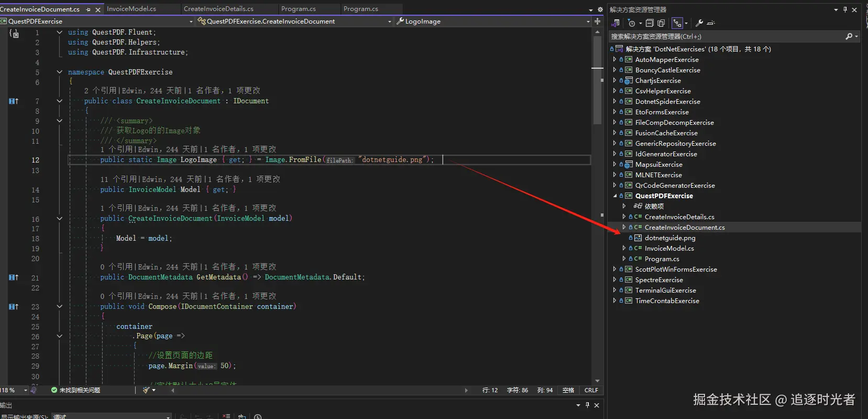Click the code cleanup broom icon
868x419 pixels.
click(146, 390)
